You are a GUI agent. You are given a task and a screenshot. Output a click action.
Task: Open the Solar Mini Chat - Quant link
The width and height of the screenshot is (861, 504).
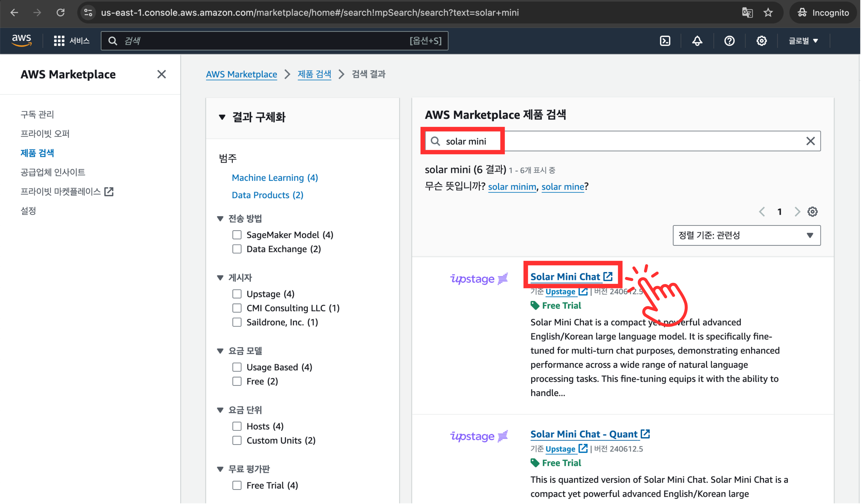click(590, 434)
